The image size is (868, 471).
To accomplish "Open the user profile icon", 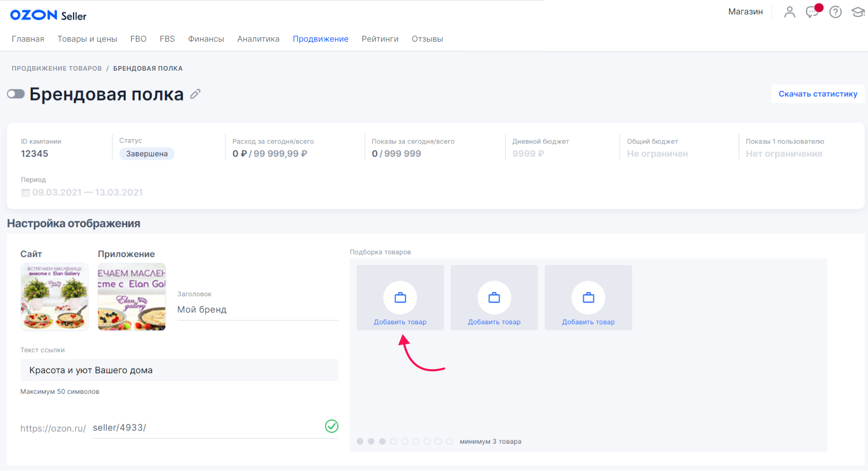I will click(x=790, y=12).
